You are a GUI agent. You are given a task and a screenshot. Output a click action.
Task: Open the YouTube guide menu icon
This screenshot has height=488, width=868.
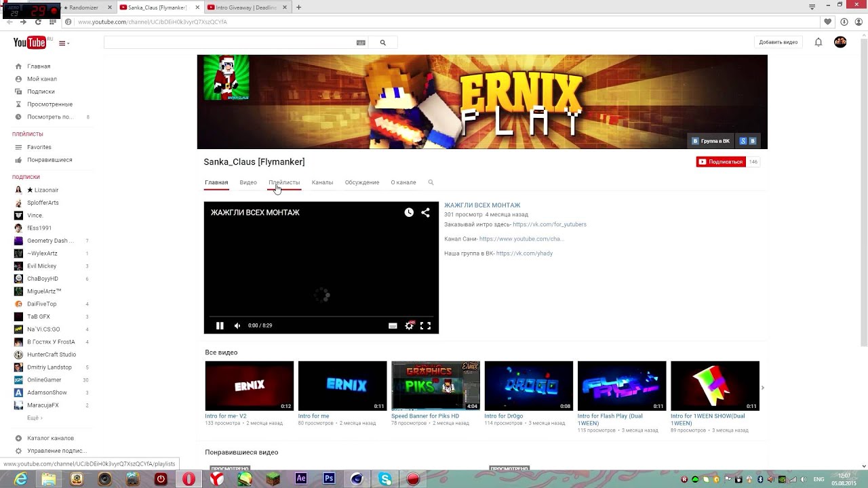(63, 43)
